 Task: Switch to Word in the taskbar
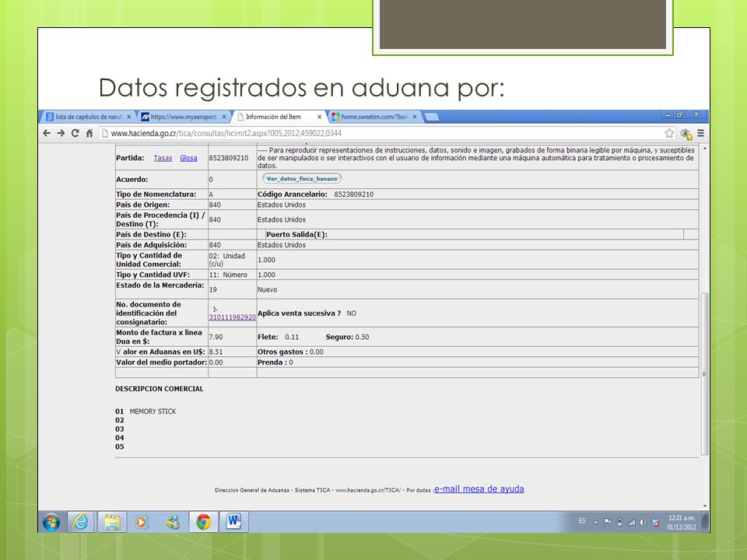tap(233, 521)
